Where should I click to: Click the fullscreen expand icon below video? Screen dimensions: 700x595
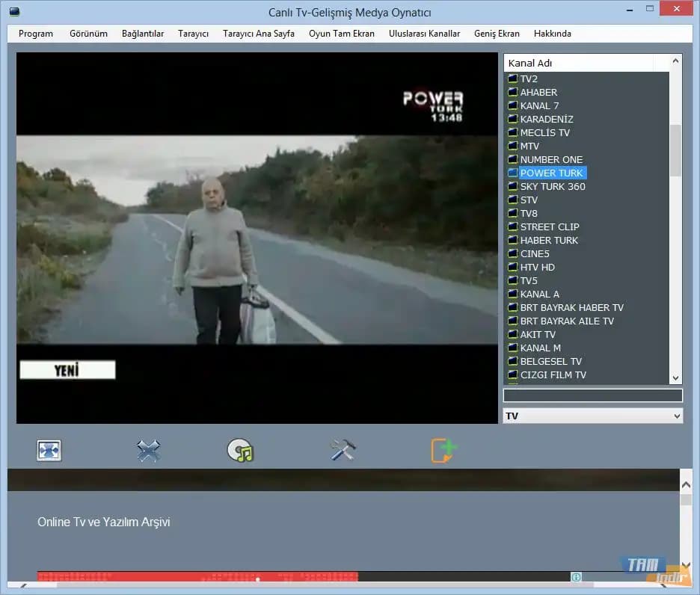click(49, 450)
